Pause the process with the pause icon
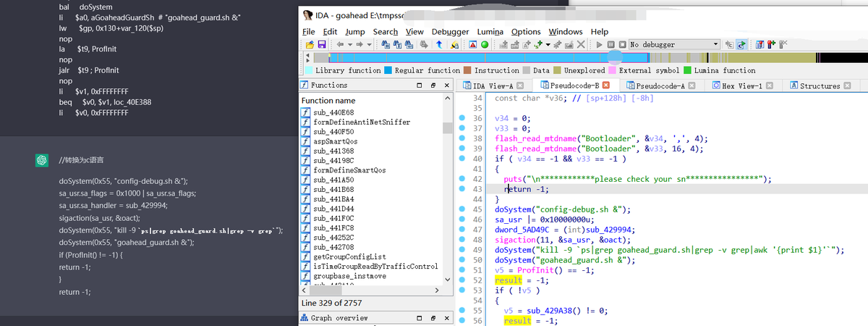Viewport: 868px width, 326px height. click(611, 44)
